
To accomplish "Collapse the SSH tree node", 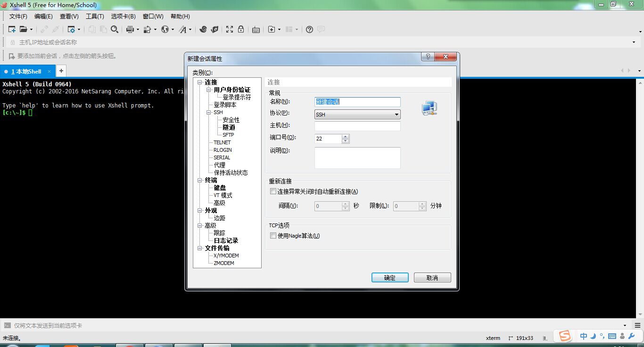I will pyautogui.click(x=209, y=113).
